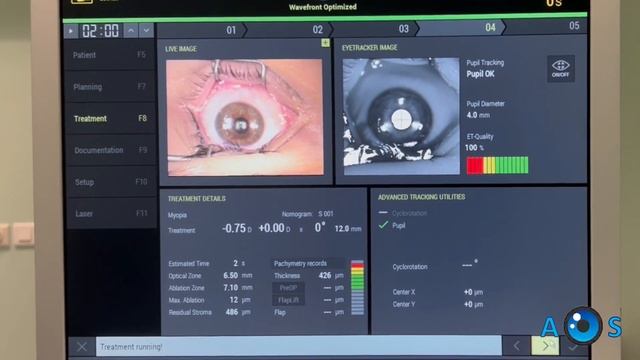Cancel with the X button at bottom left
Screen dimensions: 640x360
point(82,347)
